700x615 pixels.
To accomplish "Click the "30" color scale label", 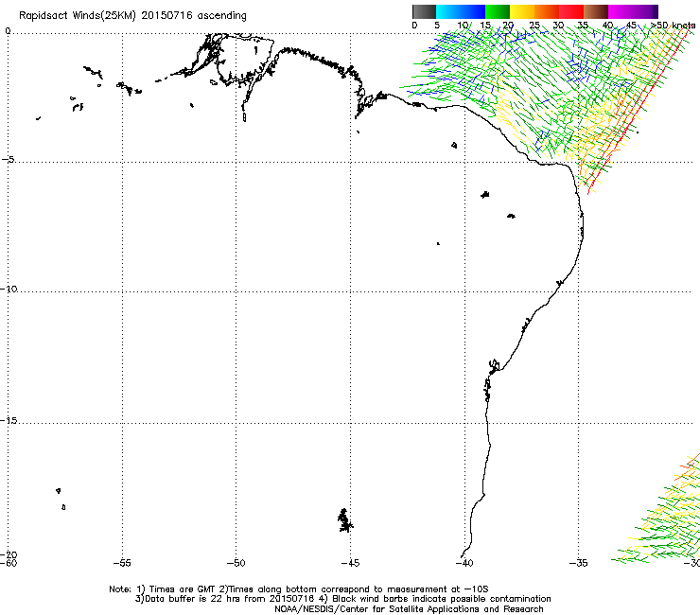I will pyautogui.click(x=558, y=26).
